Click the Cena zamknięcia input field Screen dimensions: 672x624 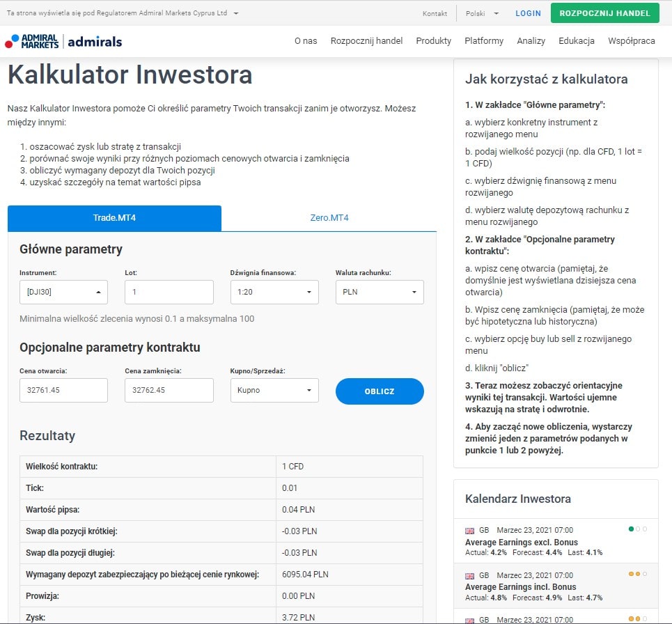pyautogui.click(x=169, y=390)
